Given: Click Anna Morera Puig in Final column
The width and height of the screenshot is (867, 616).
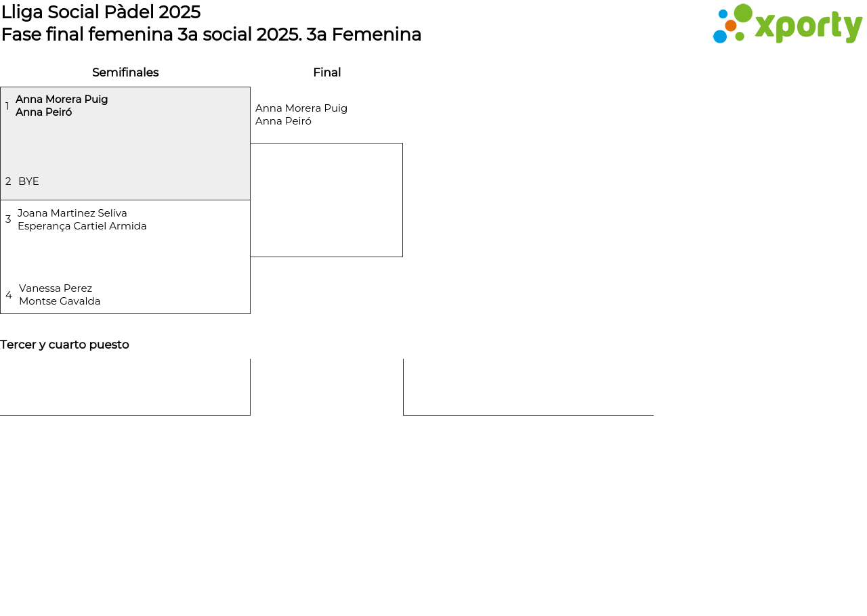Looking at the screenshot, I should coord(301,108).
